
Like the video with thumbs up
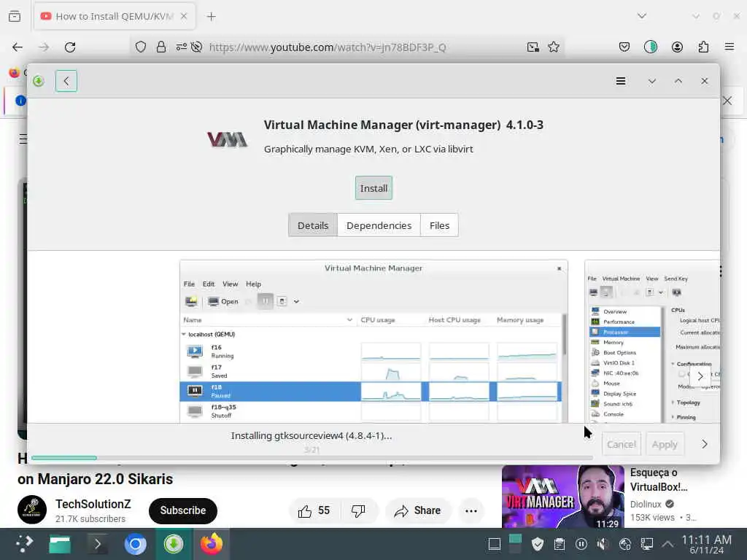[314, 510]
